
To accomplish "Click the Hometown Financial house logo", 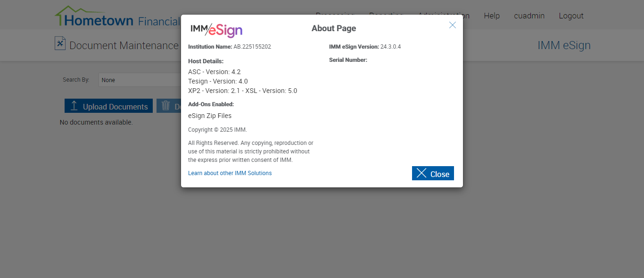I will point(117,17).
